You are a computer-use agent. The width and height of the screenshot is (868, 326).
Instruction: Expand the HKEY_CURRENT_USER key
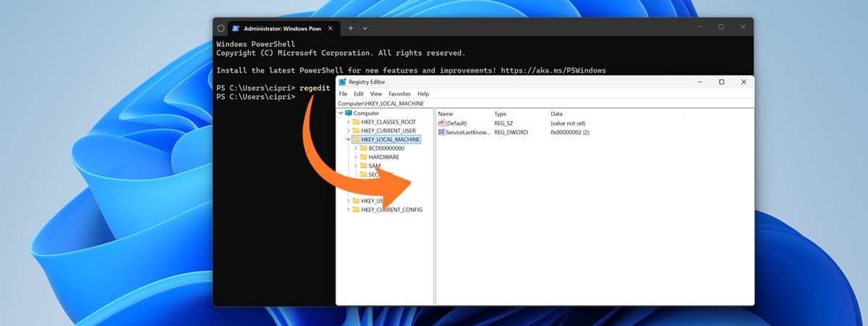348,130
